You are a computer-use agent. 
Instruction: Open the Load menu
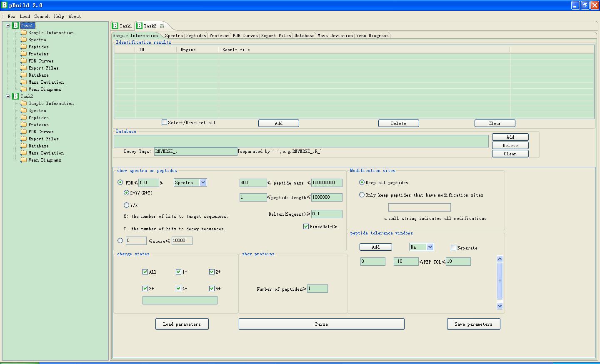pyautogui.click(x=25, y=16)
